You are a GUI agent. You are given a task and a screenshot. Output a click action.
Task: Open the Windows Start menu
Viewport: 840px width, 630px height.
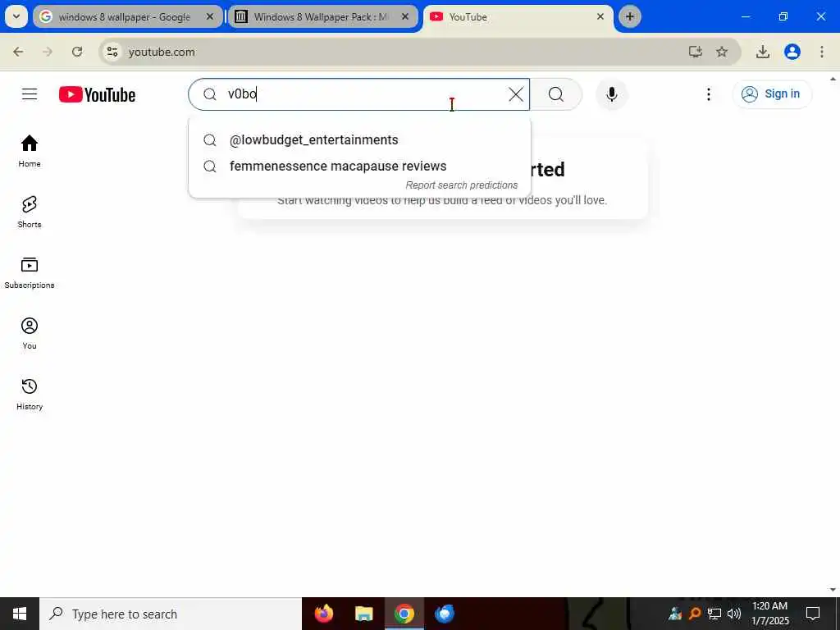point(20,614)
